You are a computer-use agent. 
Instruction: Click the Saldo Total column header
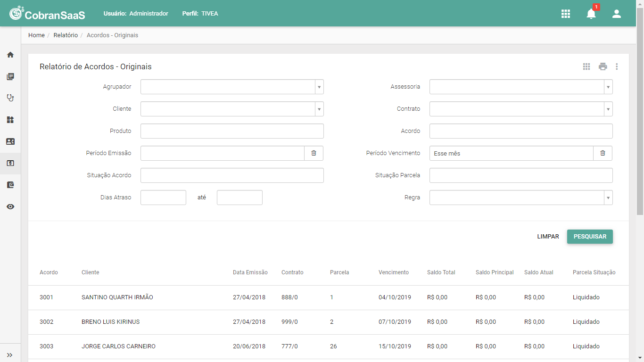[x=441, y=272]
